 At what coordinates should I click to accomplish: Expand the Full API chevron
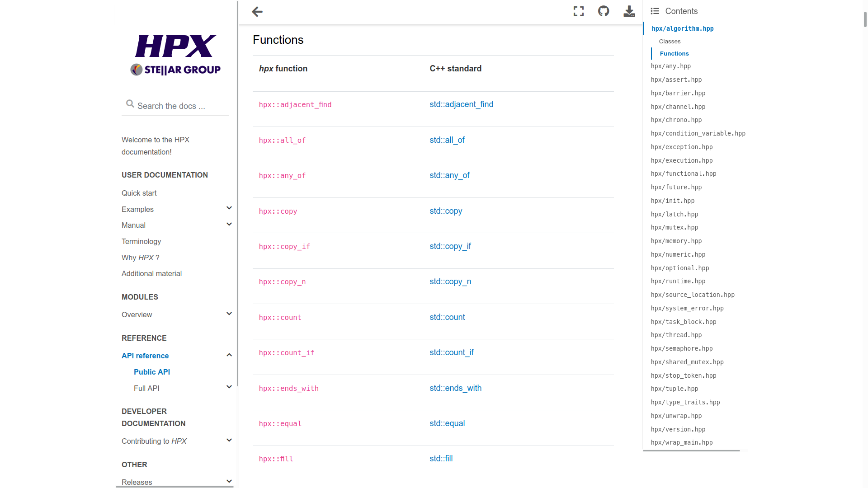pos(229,387)
